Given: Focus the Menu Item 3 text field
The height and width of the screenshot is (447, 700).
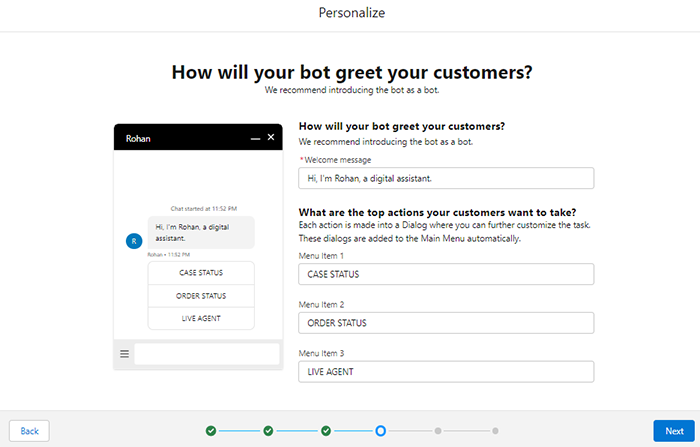Looking at the screenshot, I should [x=446, y=371].
